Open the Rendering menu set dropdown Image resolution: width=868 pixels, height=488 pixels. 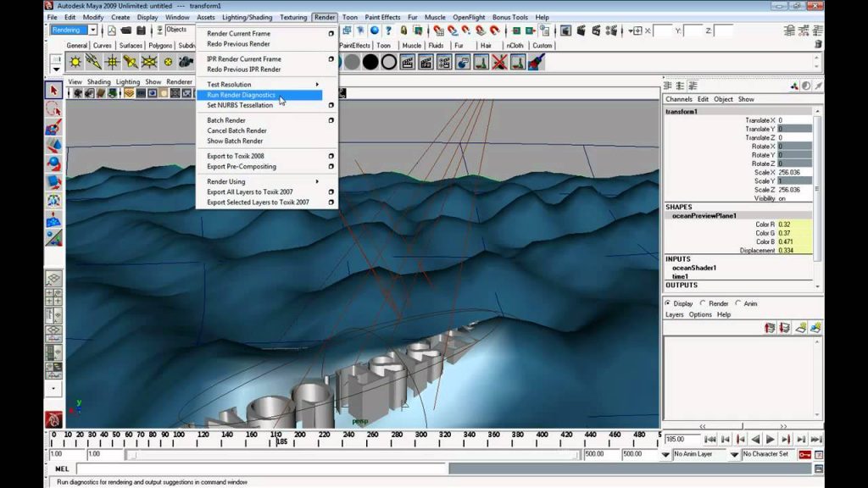click(x=92, y=30)
